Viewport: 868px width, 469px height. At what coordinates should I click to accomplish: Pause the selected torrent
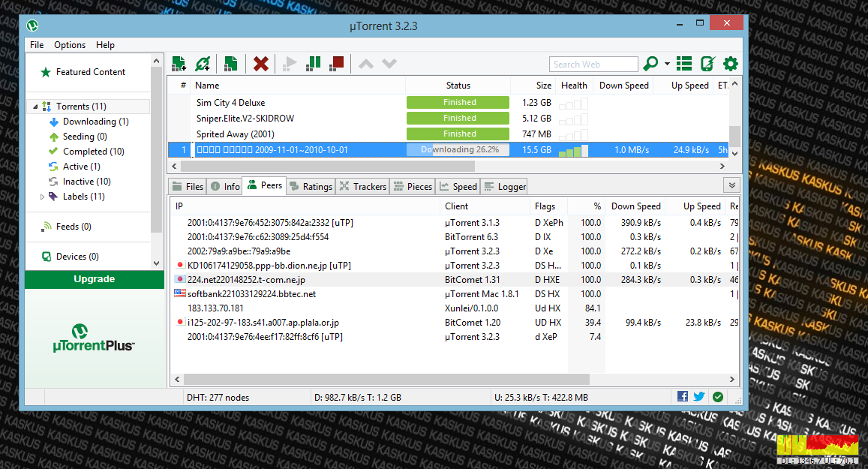point(313,64)
